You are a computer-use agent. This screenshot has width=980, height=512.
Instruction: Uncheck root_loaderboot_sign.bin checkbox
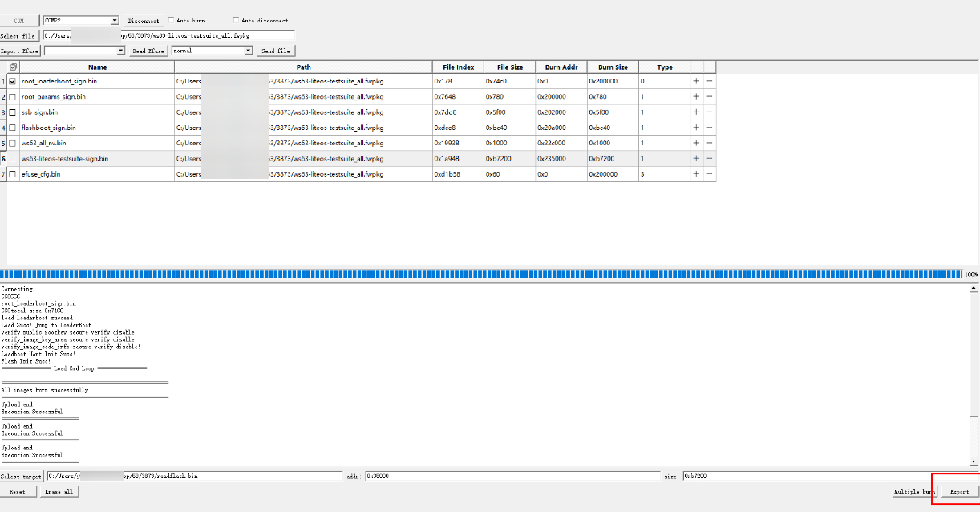click(x=12, y=81)
